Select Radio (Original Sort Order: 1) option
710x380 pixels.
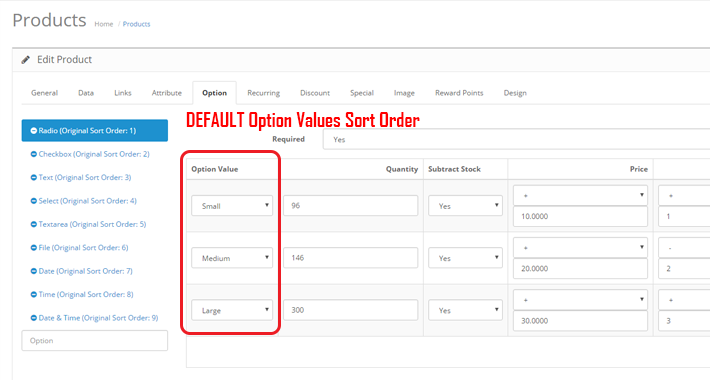pyautogui.click(x=95, y=130)
